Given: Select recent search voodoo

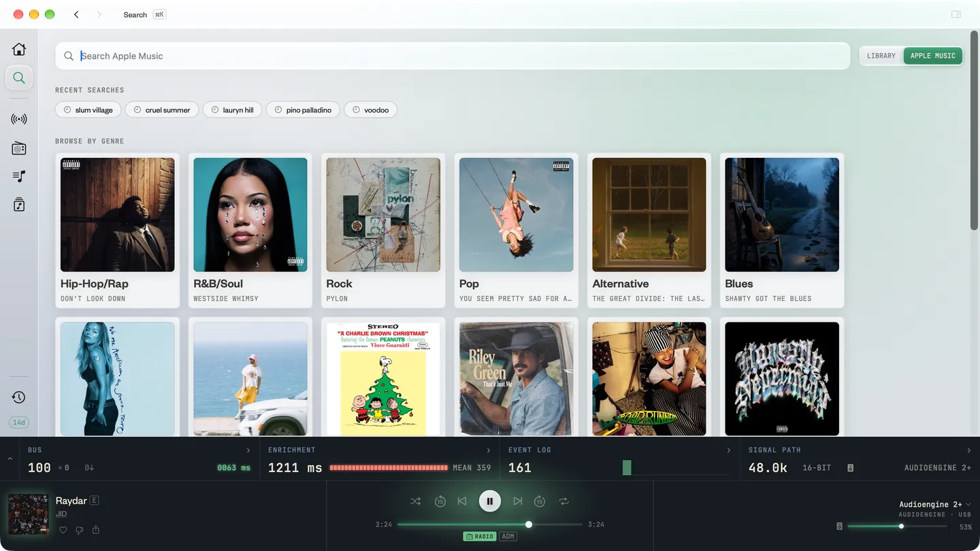Looking at the screenshot, I should click(370, 110).
